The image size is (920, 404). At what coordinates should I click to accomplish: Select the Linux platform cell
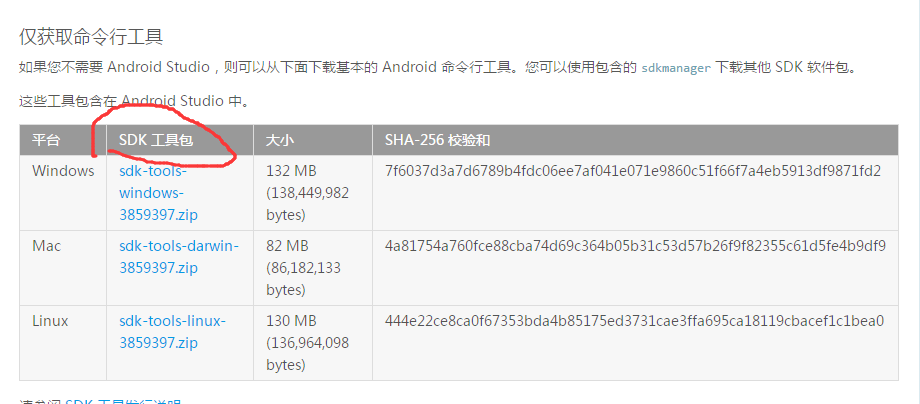(x=50, y=321)
